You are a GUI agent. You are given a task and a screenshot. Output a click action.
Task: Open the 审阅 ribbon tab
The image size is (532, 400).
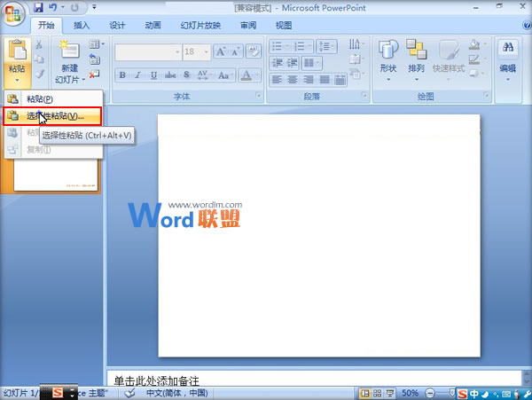click(248, 25)
